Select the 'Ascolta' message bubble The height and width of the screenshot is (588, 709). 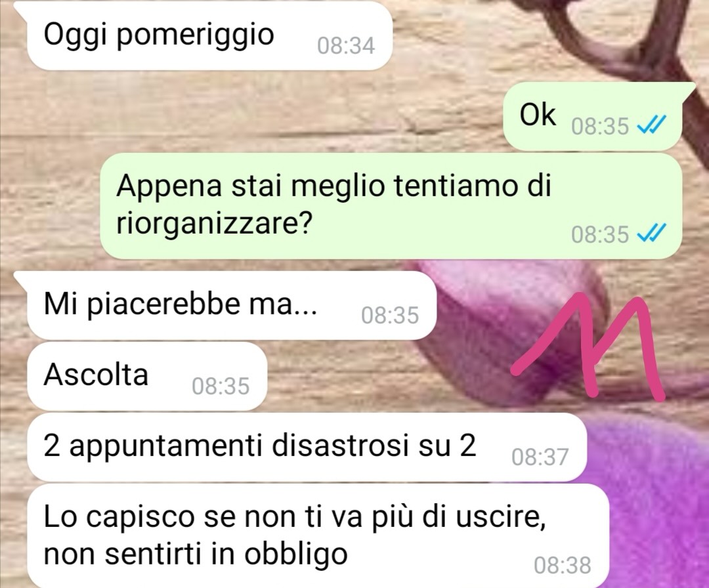click(147, 376)
